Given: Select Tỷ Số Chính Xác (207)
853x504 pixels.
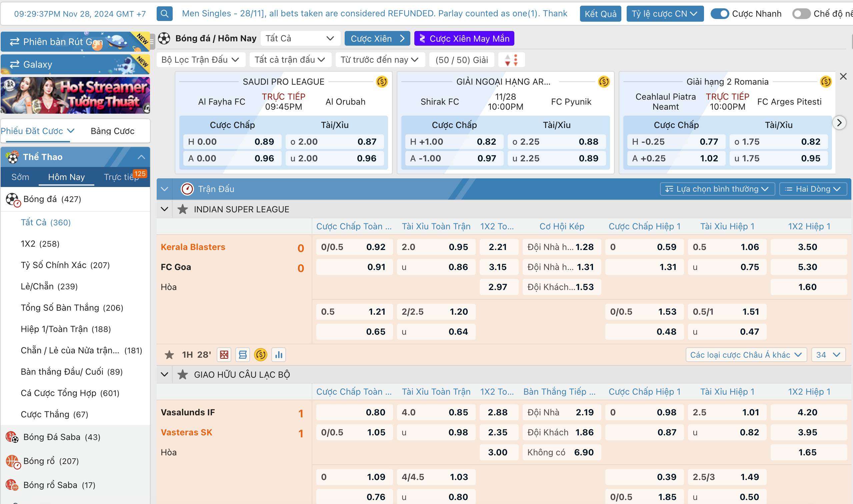Looking at the screenshot, I should click(x=65, y=265).
